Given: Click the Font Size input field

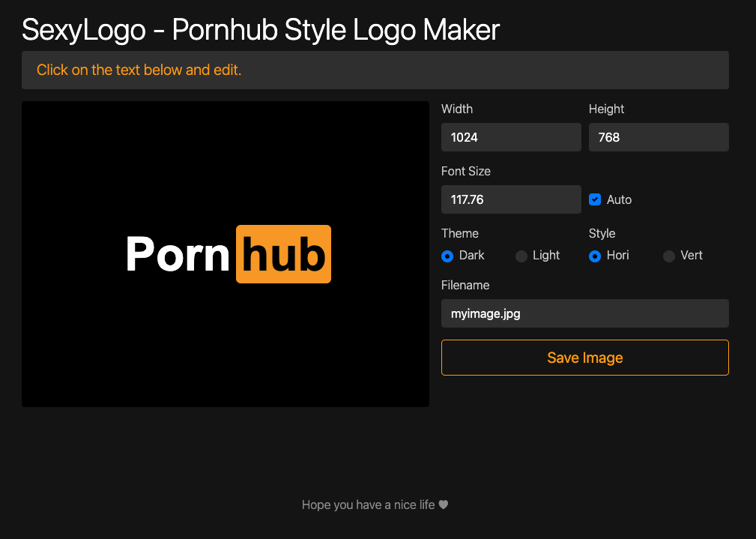Looking at the screenshot, I should tap(511, 199).
